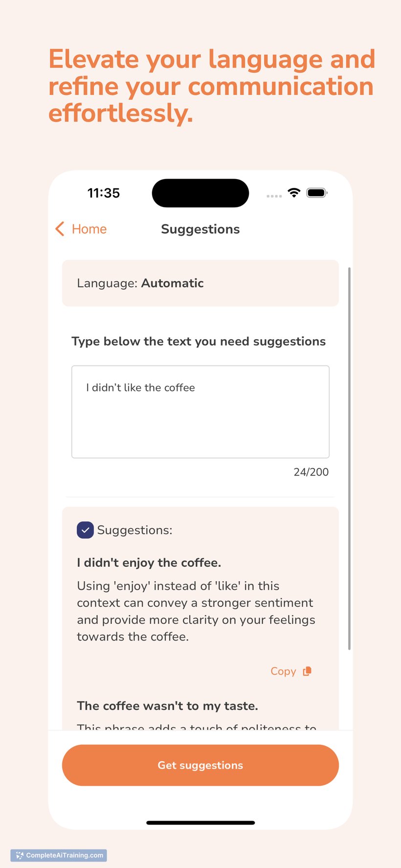Click the Copy link under first suggestion

(284, 671)
